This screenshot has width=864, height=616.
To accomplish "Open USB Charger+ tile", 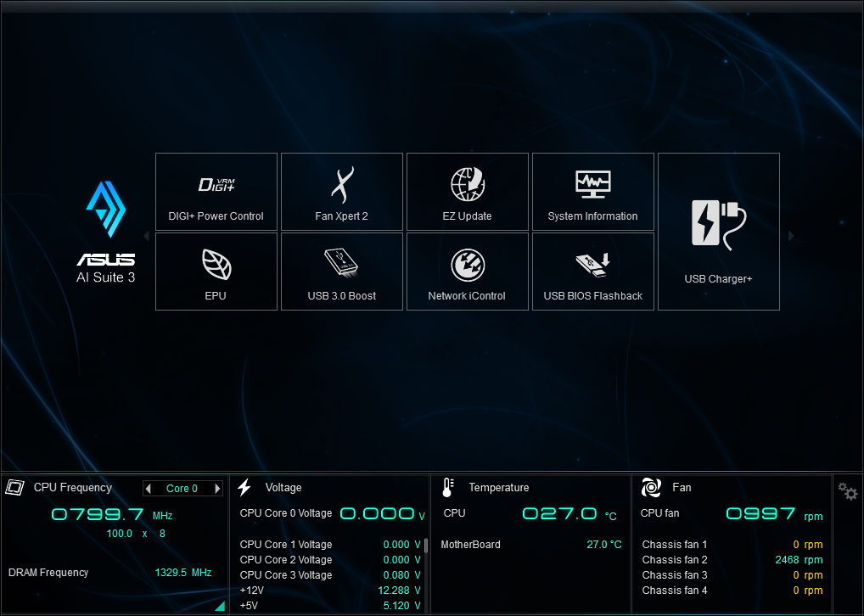I will pyautogui.click(x=719, y=232).
